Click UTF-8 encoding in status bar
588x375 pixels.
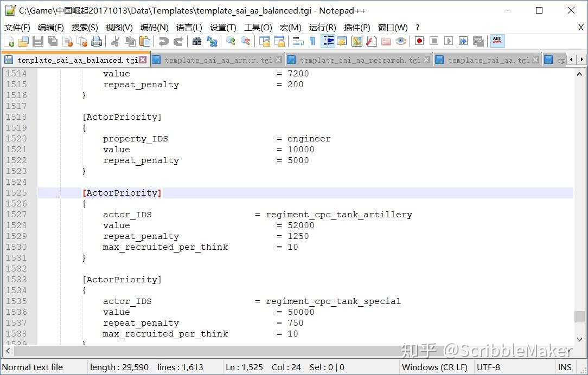tap(488, 367)
